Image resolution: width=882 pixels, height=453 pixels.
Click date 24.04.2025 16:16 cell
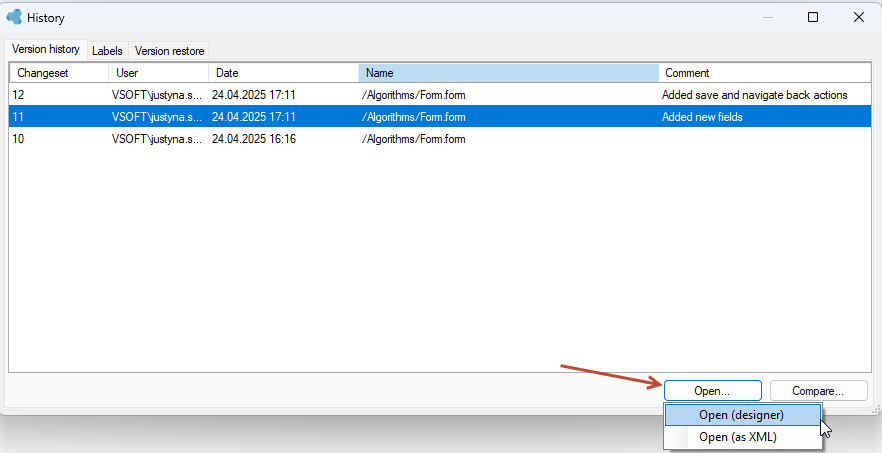point(254,139)
